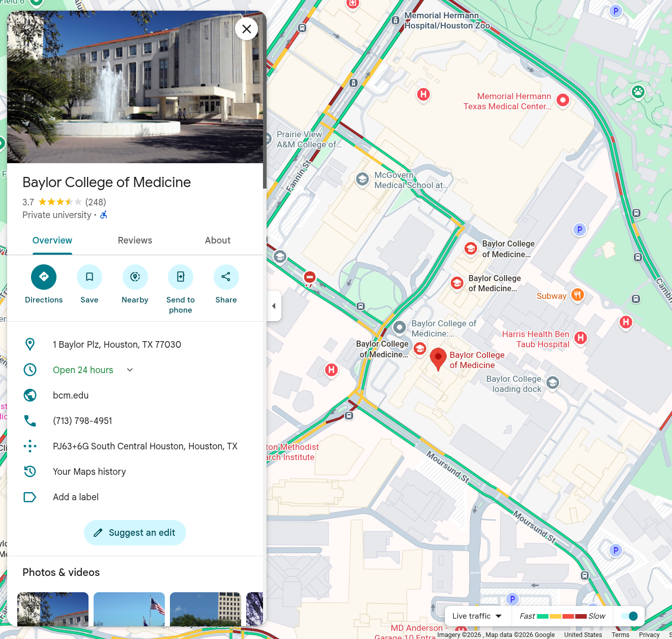Open the main fountain photo of the college
The image size is (672, 639).
pos(135,87)
